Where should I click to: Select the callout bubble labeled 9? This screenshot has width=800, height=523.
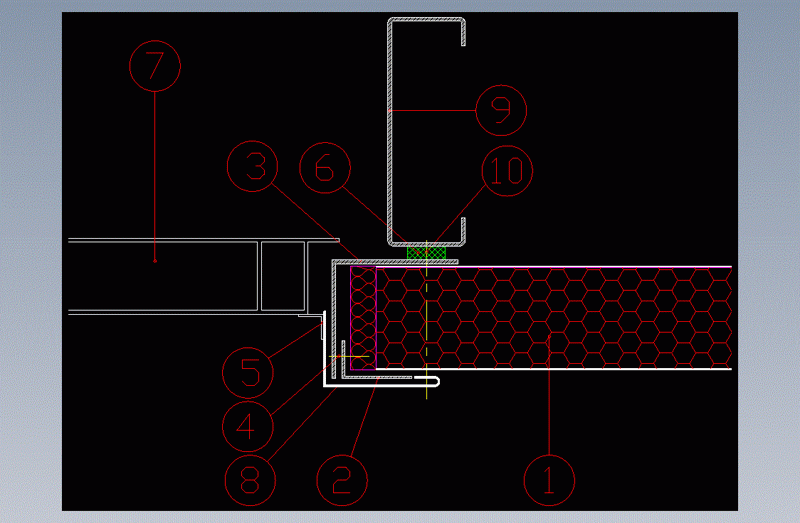[502, 109]
